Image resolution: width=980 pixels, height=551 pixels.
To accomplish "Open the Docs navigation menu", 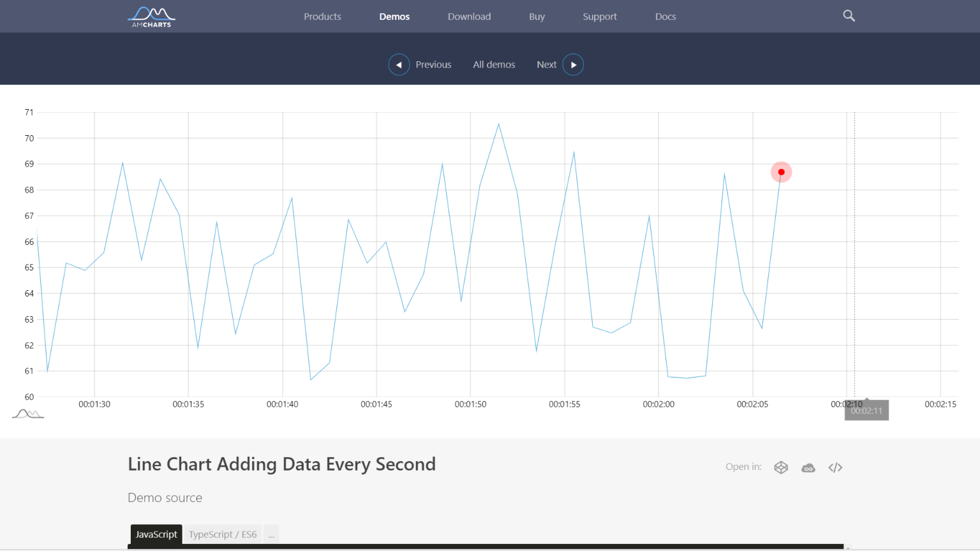I will pyautogui.click(x=665, y=17).
